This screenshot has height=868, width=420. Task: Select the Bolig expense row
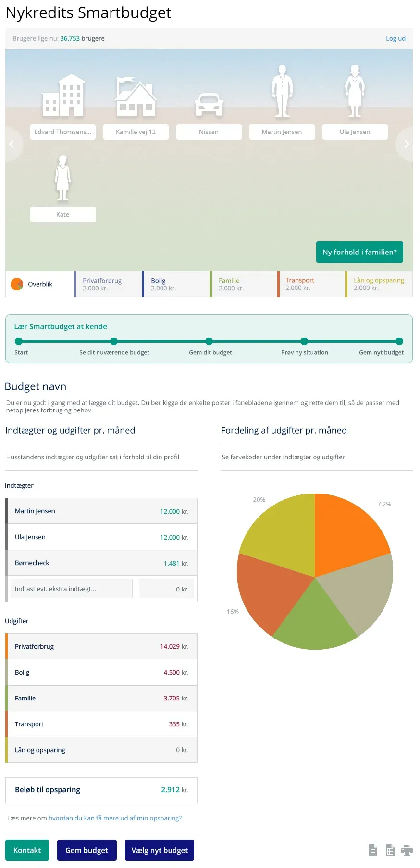101,672
